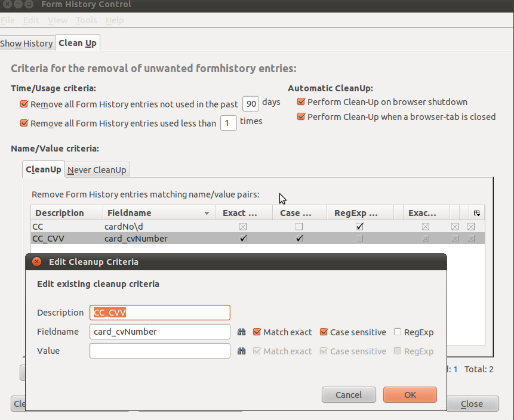Switch to Never CleanUp sub-tab
Screen dimensions: 514x420
(x=97, y=170)
